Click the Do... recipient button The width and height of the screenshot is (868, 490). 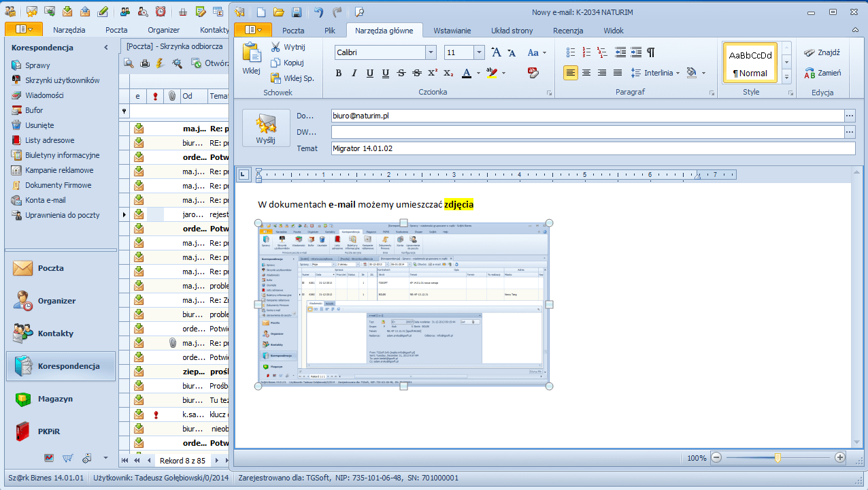coord(305,116)
